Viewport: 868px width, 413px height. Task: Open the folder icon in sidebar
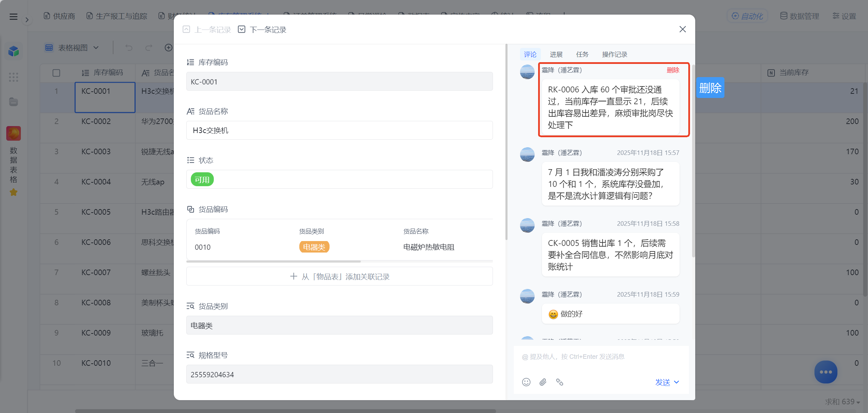coord(14,102)
